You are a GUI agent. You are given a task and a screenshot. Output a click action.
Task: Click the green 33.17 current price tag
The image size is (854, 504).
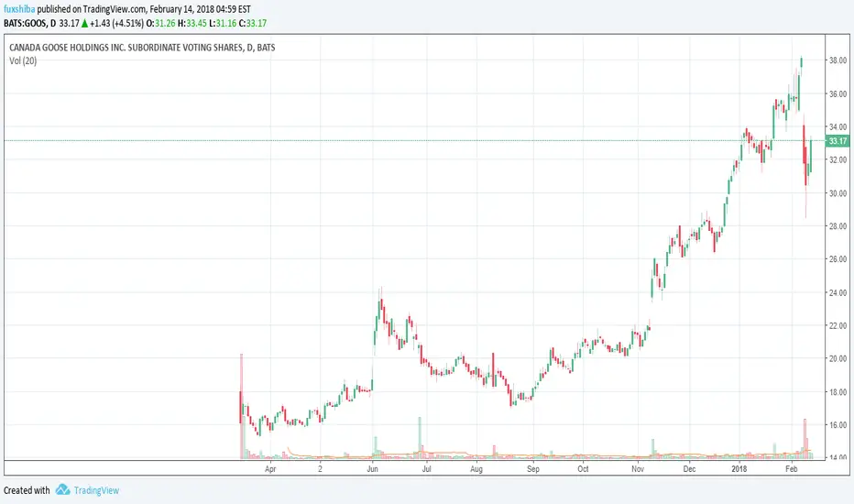click(838, 141)
